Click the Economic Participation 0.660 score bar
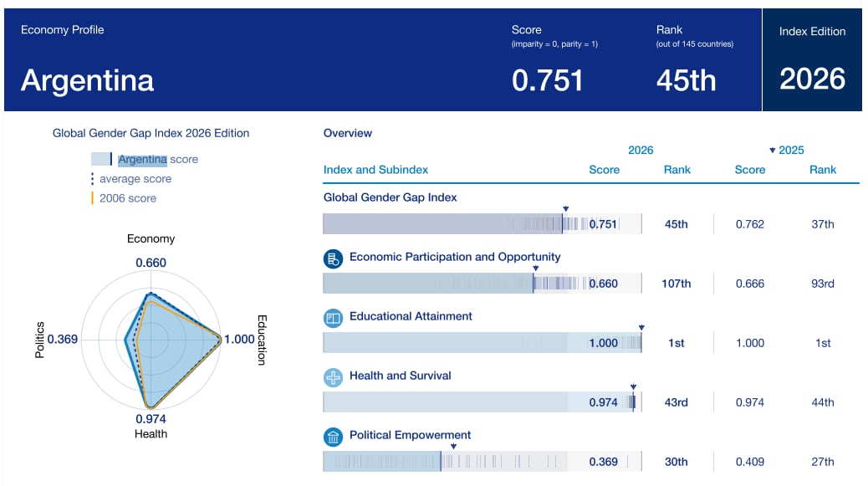Screen dimensions: 868x486 click(483, 284)
